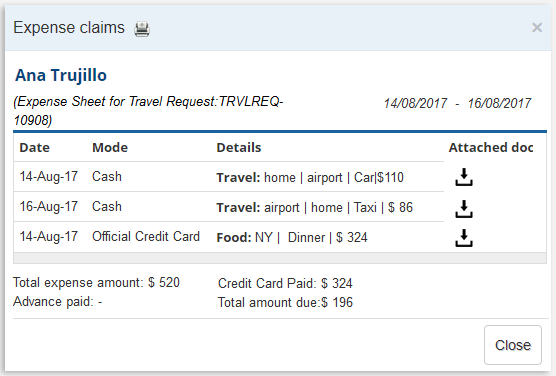Click the horizontal scrollbar under the table
Screen dimensions: 556x376
280,258
